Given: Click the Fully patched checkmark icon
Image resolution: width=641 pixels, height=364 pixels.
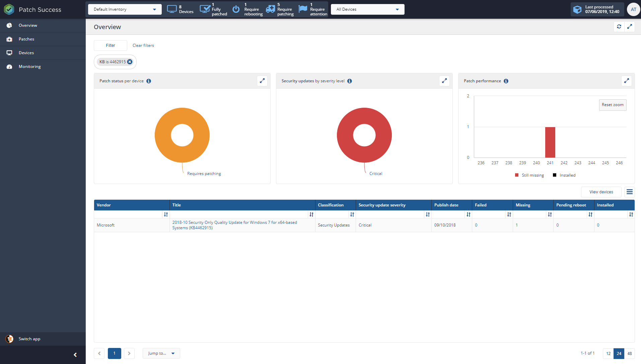Looking at the screenshot, I should point(205,9).
